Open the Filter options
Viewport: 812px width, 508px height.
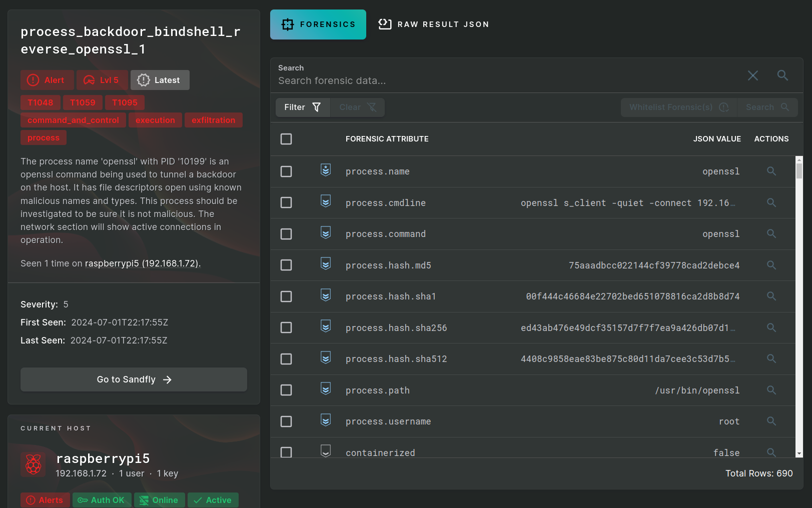[303, 107]
